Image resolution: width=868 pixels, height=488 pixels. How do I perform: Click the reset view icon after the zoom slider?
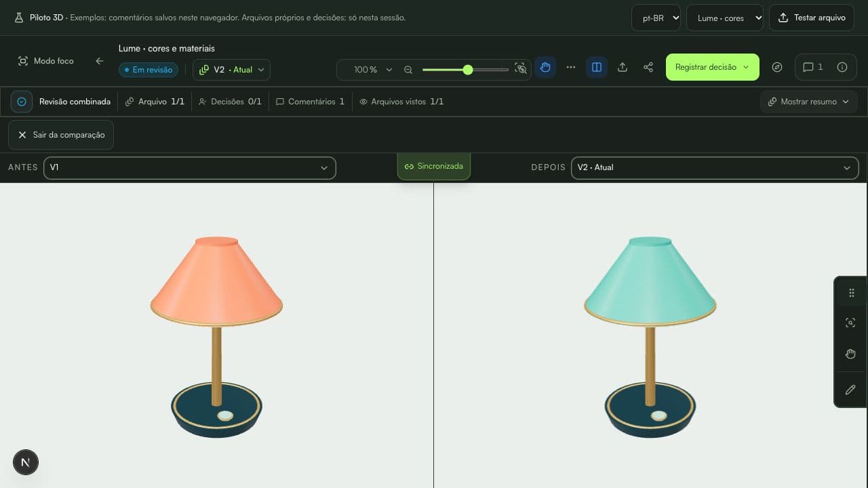(521, 68)
